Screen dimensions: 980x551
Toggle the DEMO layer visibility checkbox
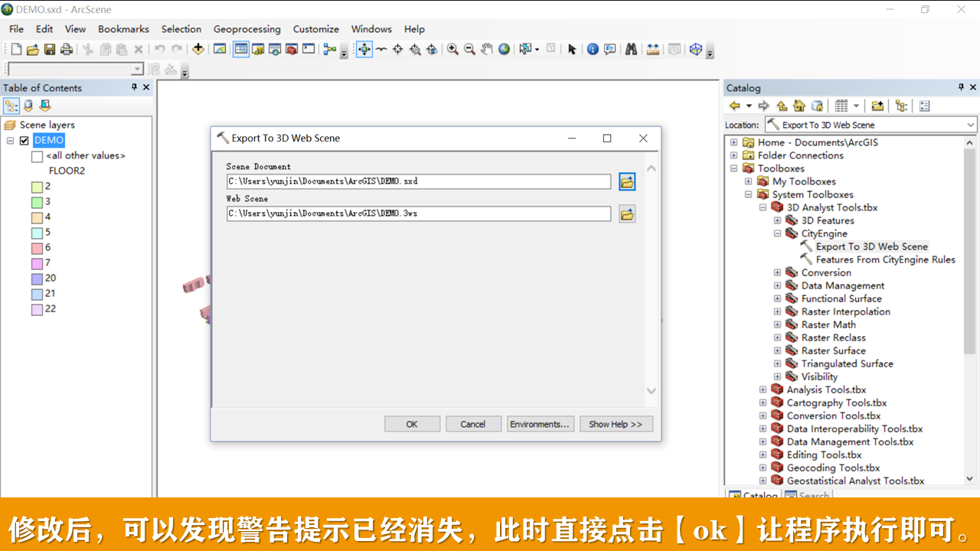coord(24,141)
